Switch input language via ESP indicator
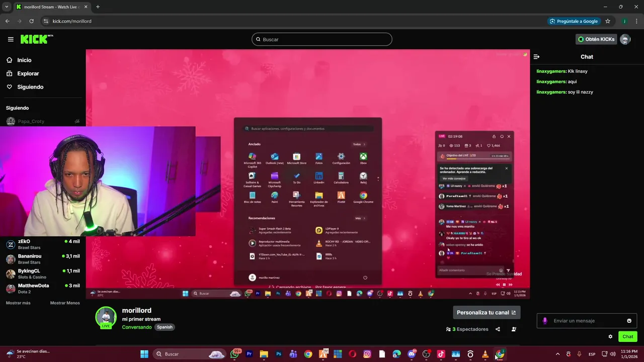Viewport: 644px width, 362px height. 592,354
